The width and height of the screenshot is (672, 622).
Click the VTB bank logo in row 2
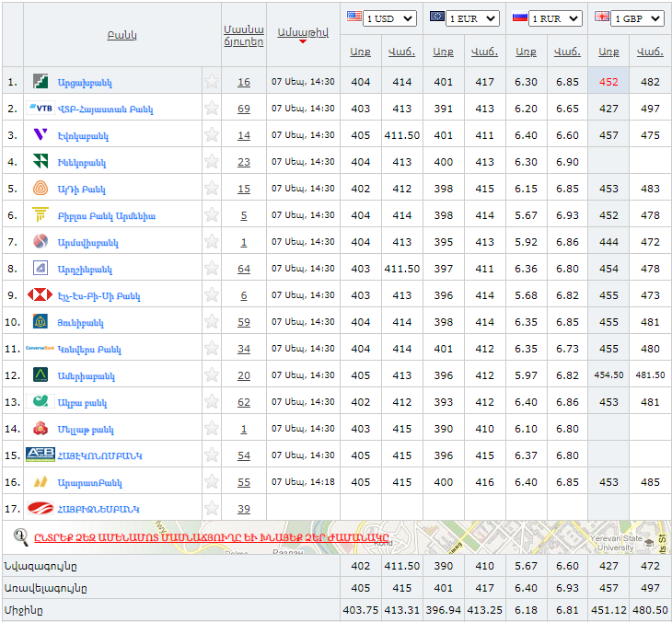41,108
